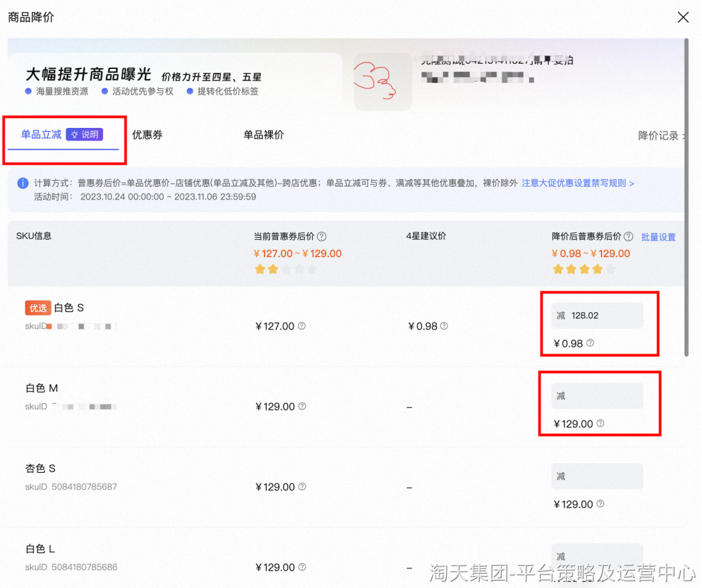Click help icon beside ¥129.00 current price in 杏色 S row
The height and width of the screenshot is (588, 702).
click(x=302, y=486)
